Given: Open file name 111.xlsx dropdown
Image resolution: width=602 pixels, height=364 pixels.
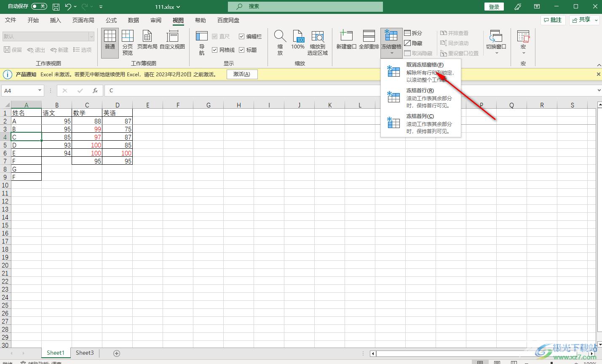Looking at the screenshot, I should click(168, 7).
